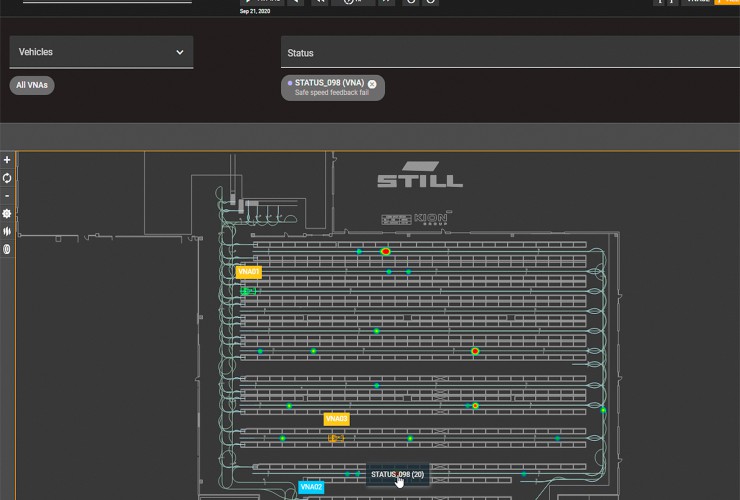Screen dimensions: 740x500
Task: Click the Status filter input field
Action: [x=510, y=53]
